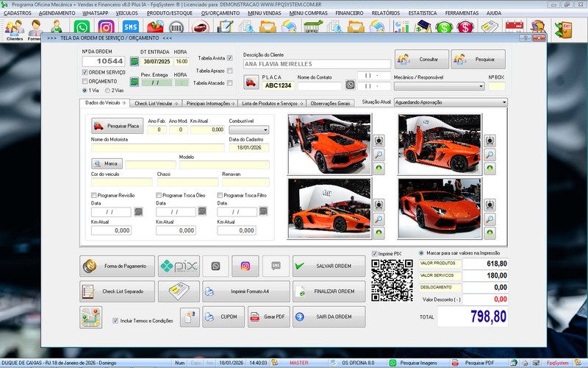
Task: Click the webcam icon beside the second car photo
Action: 490,141
